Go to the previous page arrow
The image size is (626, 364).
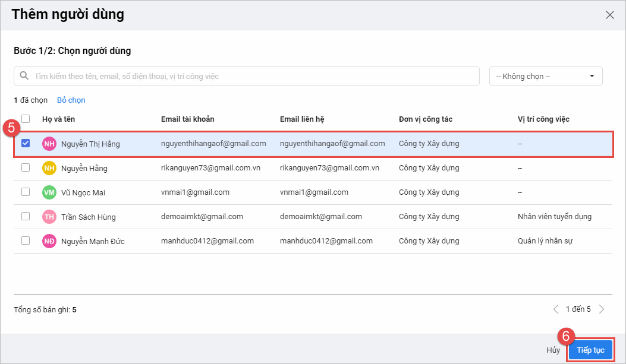pyautogui.click(x=556, y=309)
